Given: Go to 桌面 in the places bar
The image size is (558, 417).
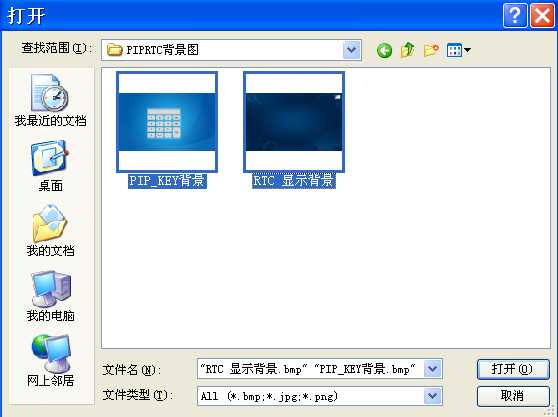Looking at the screenshot, I should coord(50,166).
